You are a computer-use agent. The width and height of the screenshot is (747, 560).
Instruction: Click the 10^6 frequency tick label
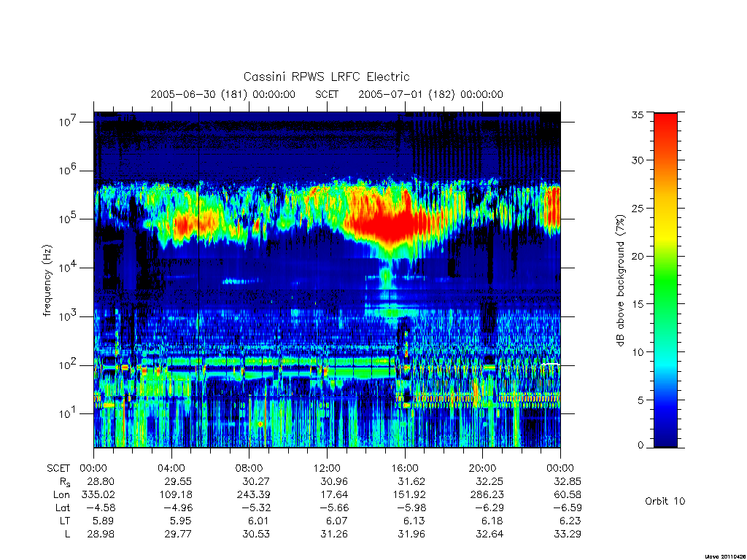click(x=69, y=170)
